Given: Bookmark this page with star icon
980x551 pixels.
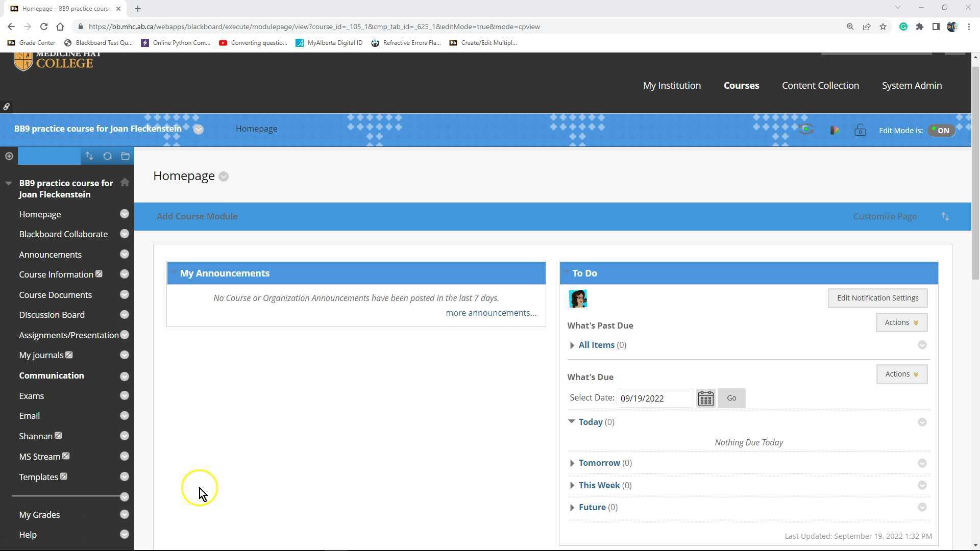Looking at the screenshot, I should pos(883,27).
